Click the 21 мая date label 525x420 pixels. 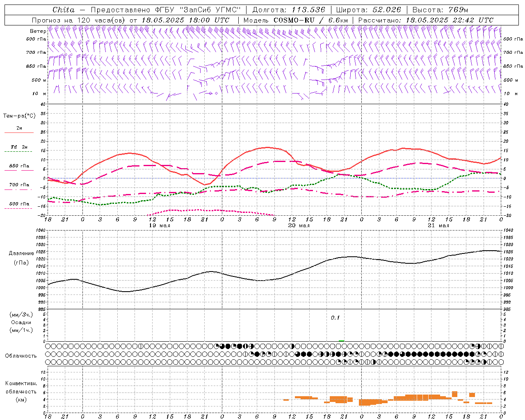click(x=438, y=226)
